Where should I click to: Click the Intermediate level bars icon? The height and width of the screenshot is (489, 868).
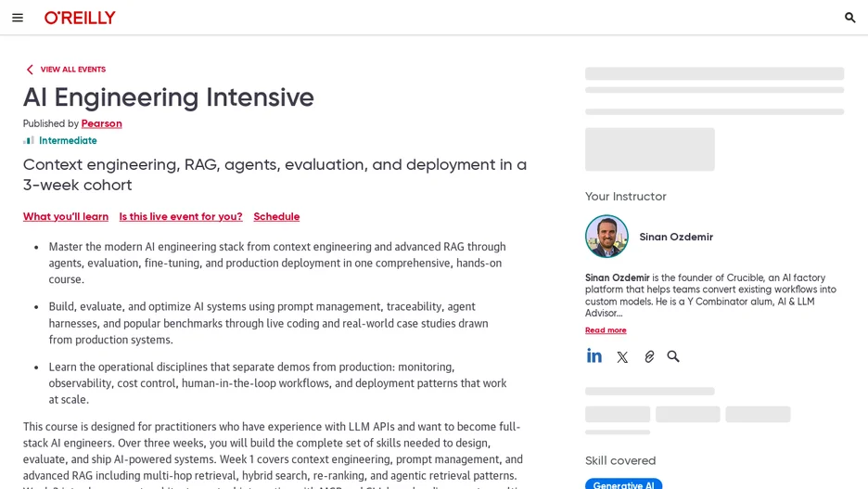coord(28,141)
